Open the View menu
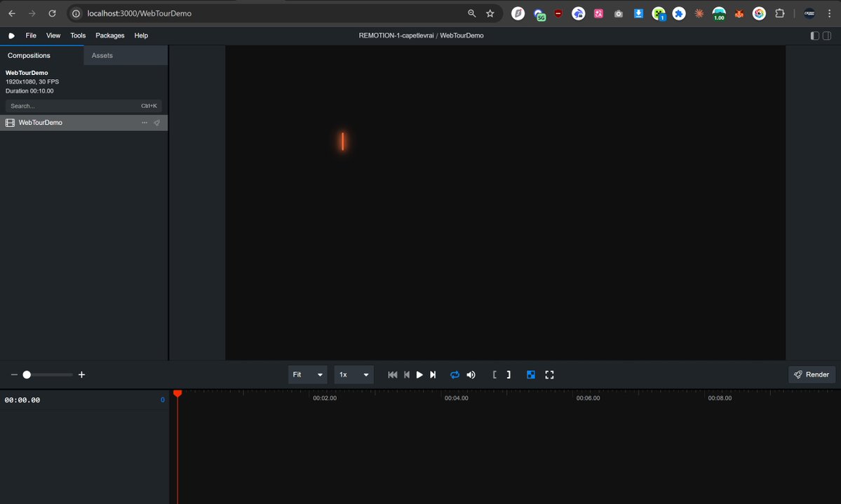The image size is (841, 504). [x=53, y=35]
